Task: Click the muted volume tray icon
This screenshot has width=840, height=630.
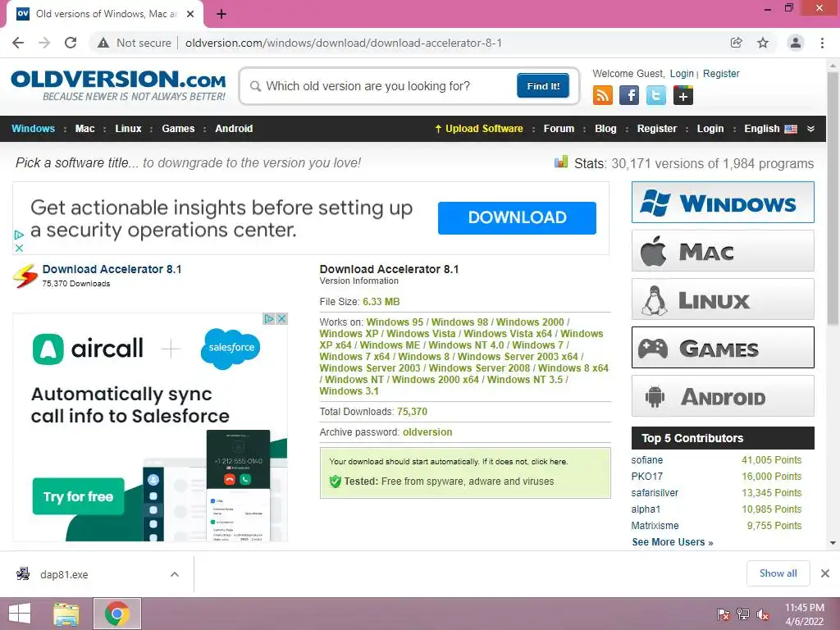Action: (763, 614)
